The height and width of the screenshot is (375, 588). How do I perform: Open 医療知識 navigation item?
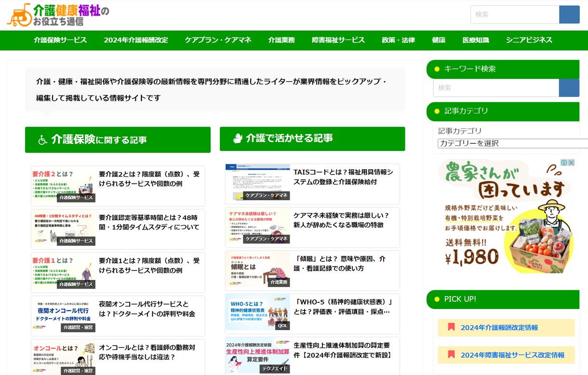click(x=476, y=40)
